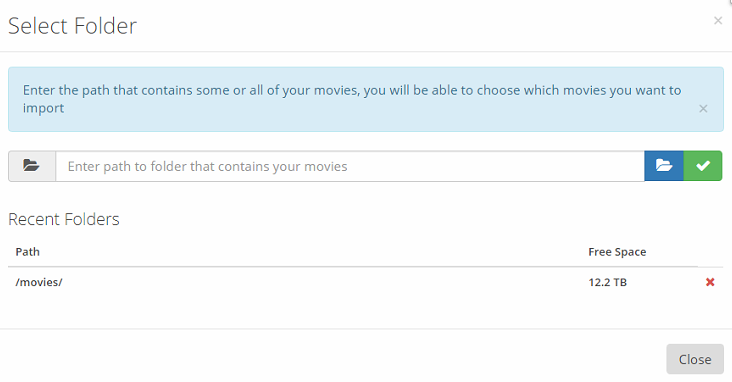Image resolution: width=732 pixels, height=382 pixels.
Task: Remove /movies/ using the red X icon
Action: [x=710, y=282]
